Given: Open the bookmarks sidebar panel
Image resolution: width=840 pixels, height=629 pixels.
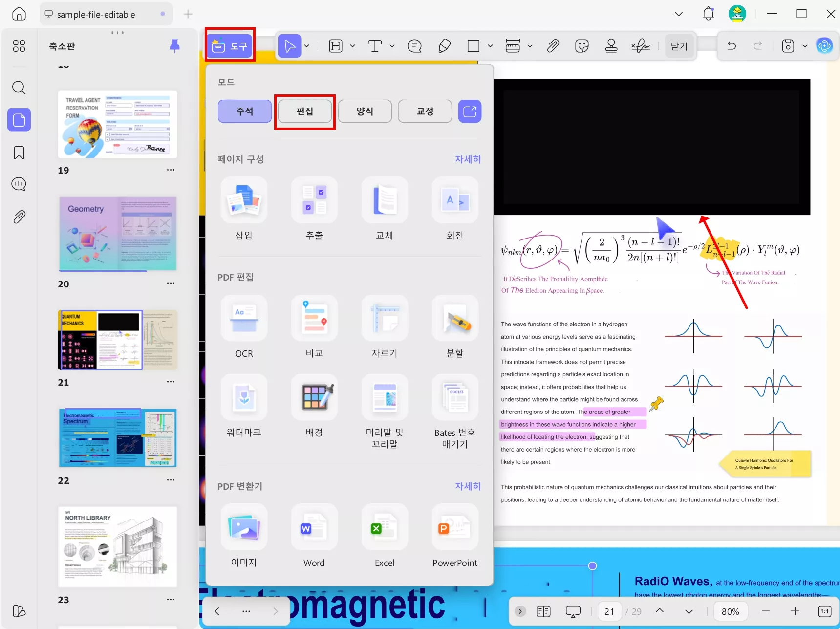Looking at the screenshot, I should pyautogui.click(x=19, y=152).
